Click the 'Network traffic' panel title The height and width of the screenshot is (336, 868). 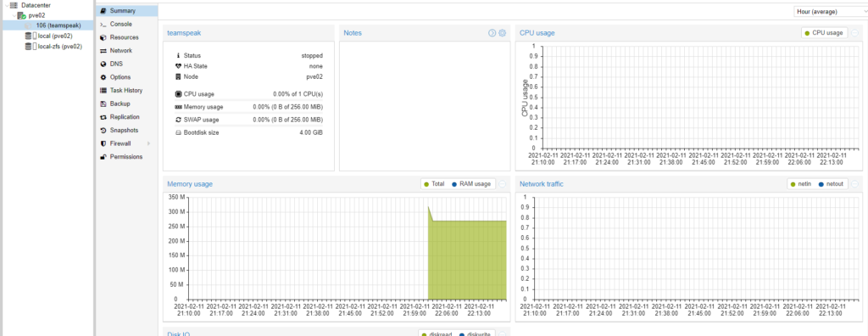542,184
